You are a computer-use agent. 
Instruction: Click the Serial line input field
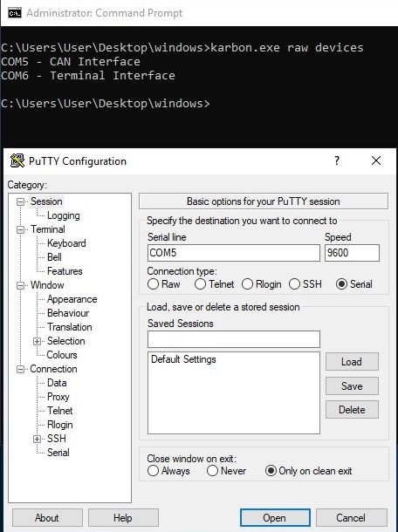tap(234, 253)
